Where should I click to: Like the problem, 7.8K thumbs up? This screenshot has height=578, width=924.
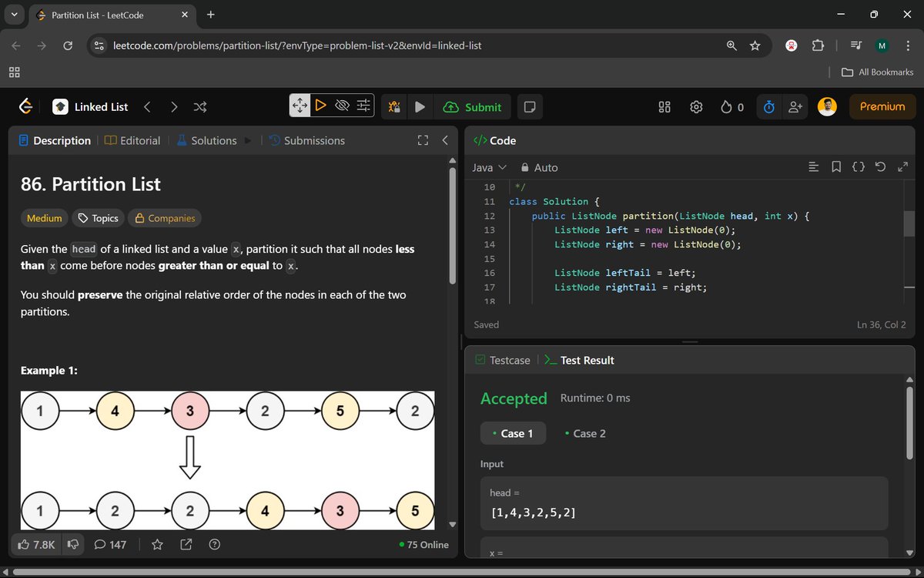(36, 544)
